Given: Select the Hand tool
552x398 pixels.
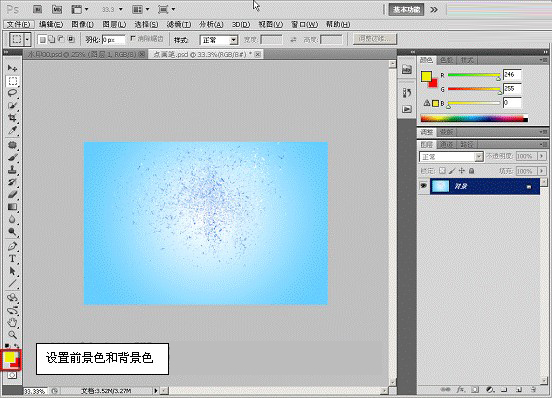Looking at the screenshot, I should [12, 322].
